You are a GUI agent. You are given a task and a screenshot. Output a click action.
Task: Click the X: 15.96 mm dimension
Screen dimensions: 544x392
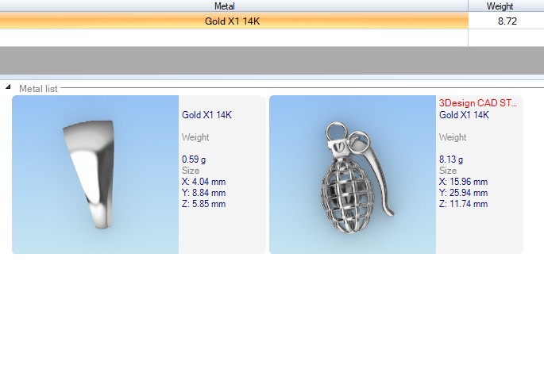coord(463,182)
